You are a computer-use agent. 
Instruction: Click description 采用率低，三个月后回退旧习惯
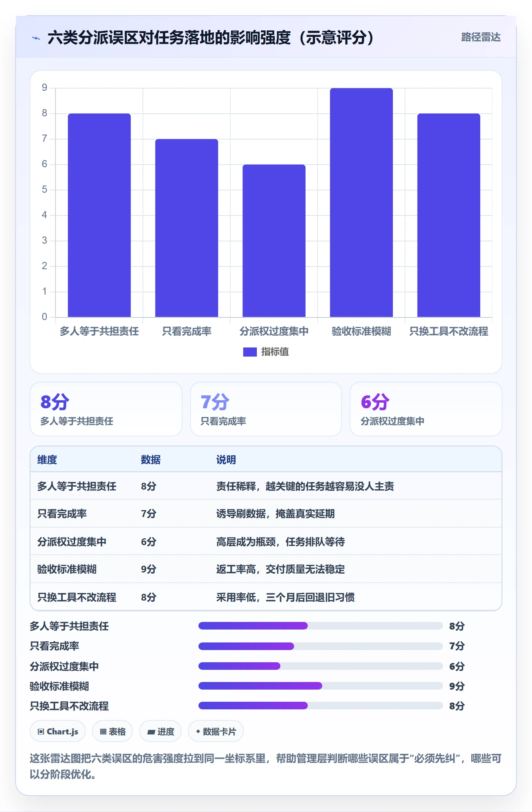pyautogui.click(x=285, y=597)
